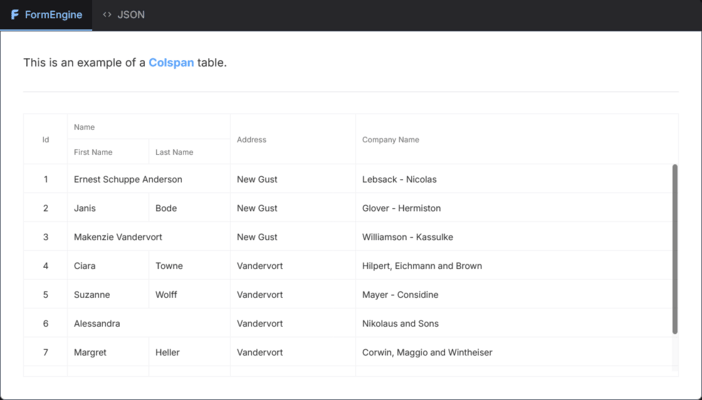
Task: Click the Bode last name cell
Action: (190, 208)
